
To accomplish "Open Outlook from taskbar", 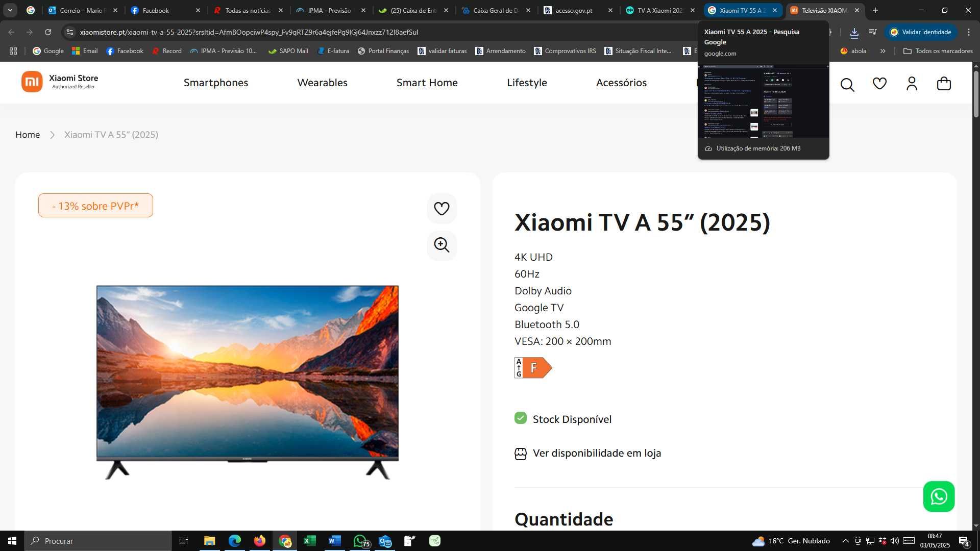I will (385, 541).
